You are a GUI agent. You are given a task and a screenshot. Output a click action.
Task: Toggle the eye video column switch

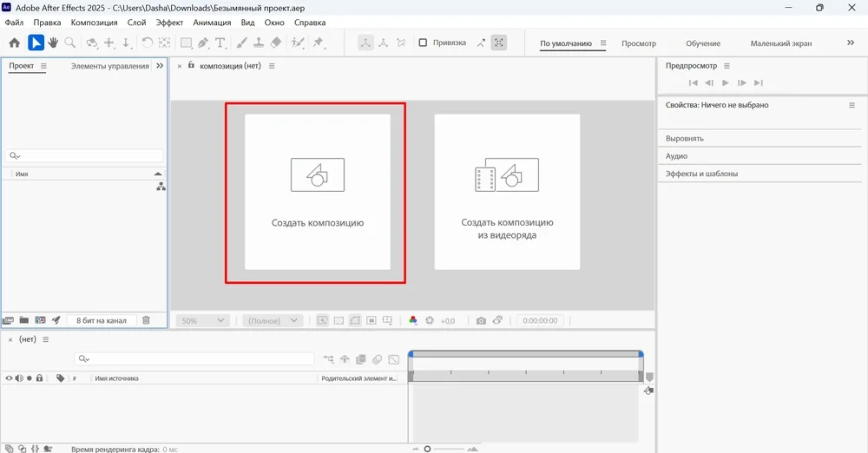(x=10, y=378)
